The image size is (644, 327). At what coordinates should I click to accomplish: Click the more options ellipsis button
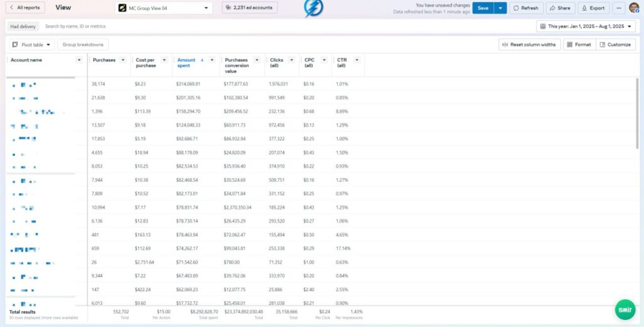point(619,8)
